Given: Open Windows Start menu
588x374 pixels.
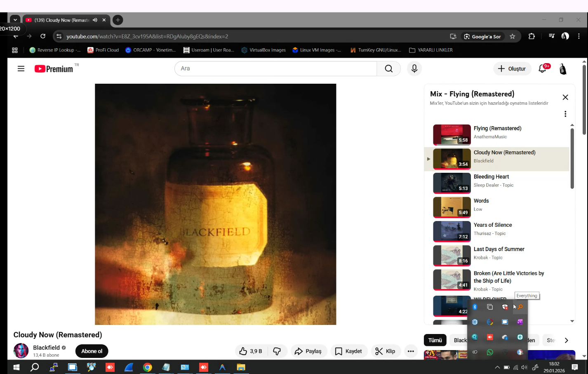Looking at the screenshot, I should coord(16,367).
